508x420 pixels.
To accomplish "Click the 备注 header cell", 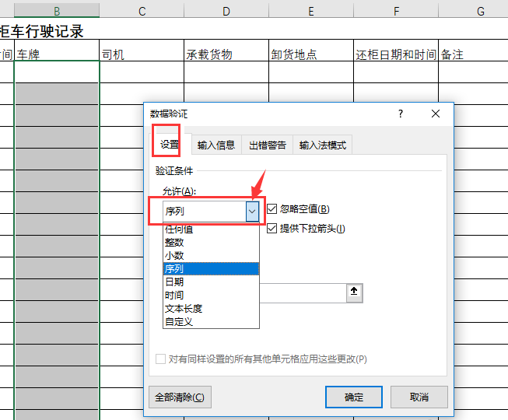I will (x=473, y=51).
